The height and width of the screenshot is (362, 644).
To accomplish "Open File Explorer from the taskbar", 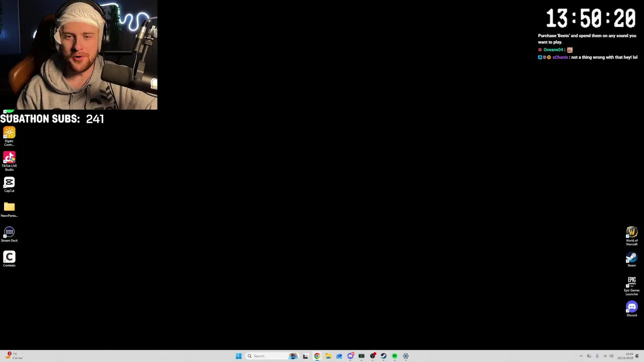I will coord(328,356).
